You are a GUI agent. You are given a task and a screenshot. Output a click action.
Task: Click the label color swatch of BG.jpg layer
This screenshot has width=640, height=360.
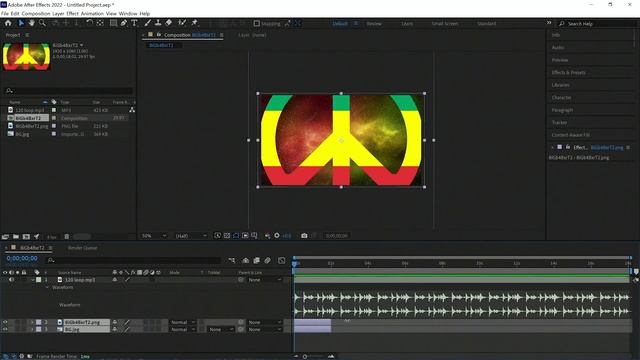(x=38, y=329)
